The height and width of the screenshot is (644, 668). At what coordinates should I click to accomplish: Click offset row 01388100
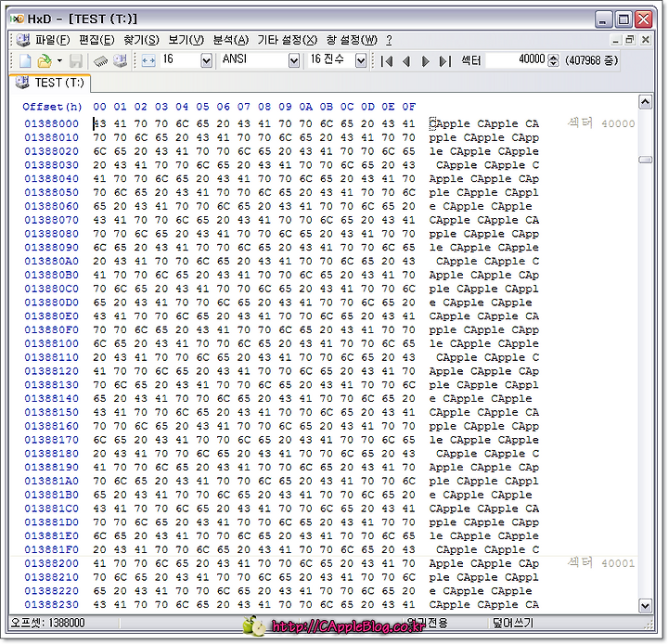point(52,343)
